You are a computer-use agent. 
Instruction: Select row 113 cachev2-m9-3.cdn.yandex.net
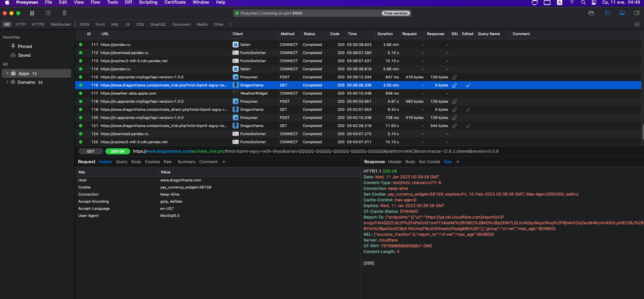(358, 61)
